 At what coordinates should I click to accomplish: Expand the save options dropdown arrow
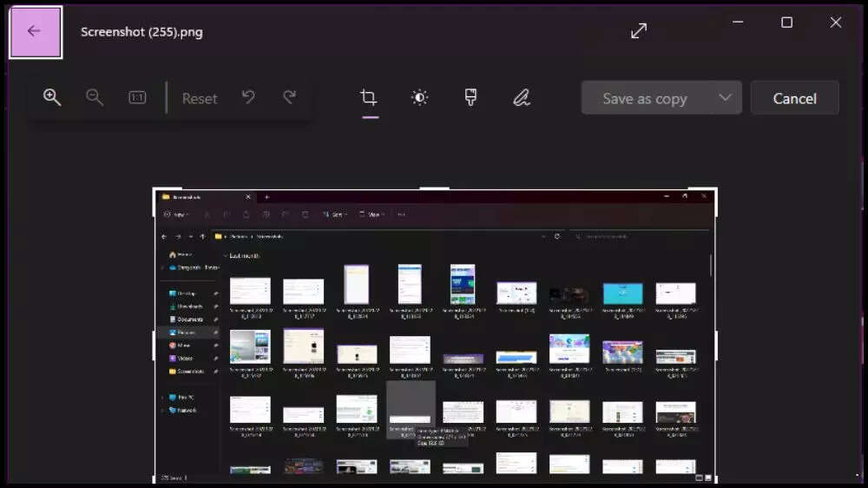726,98
